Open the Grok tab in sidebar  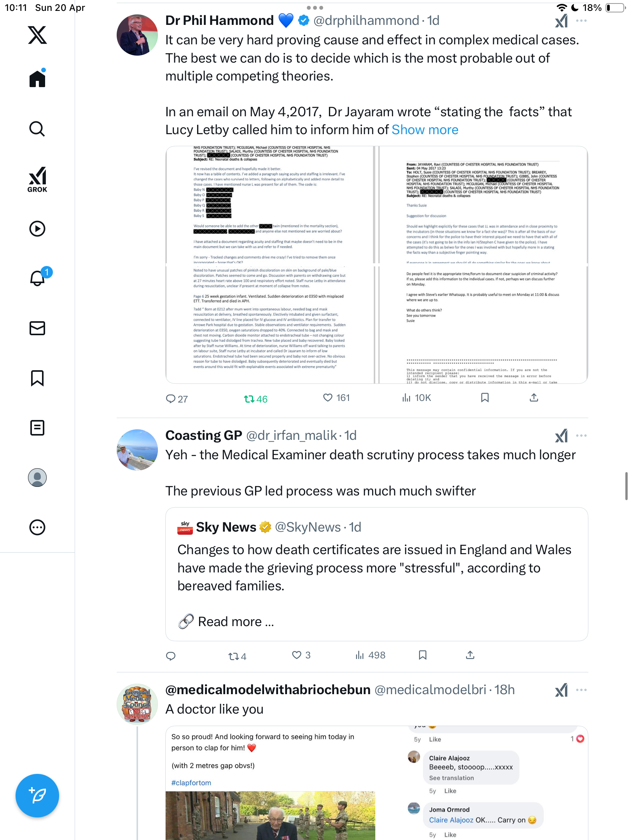37,179
